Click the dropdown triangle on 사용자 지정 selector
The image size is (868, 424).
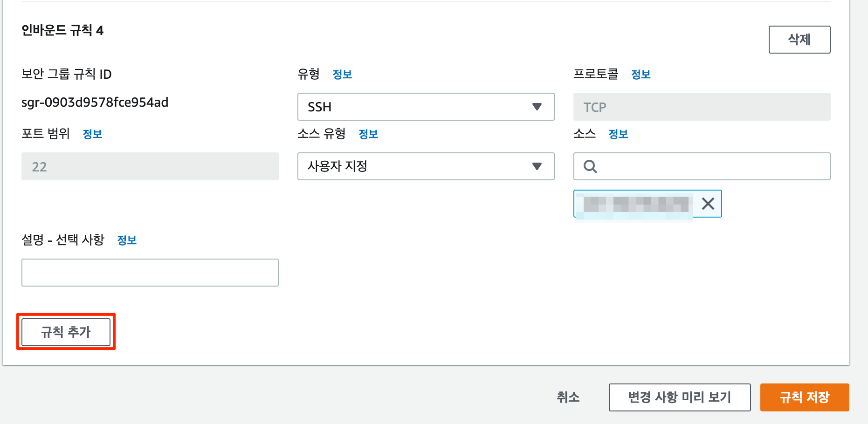coord(537,166)
